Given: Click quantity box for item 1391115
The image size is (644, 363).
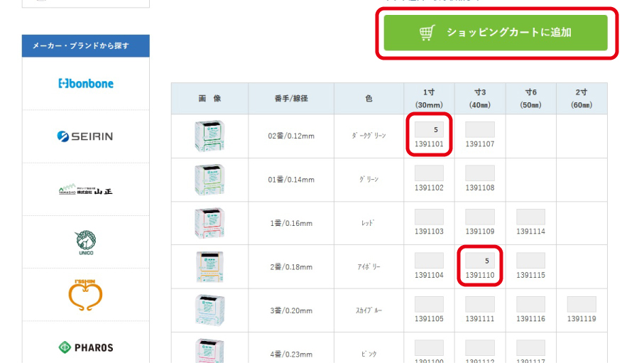Looking at the screenshot, I should click(x=530, y=261).
